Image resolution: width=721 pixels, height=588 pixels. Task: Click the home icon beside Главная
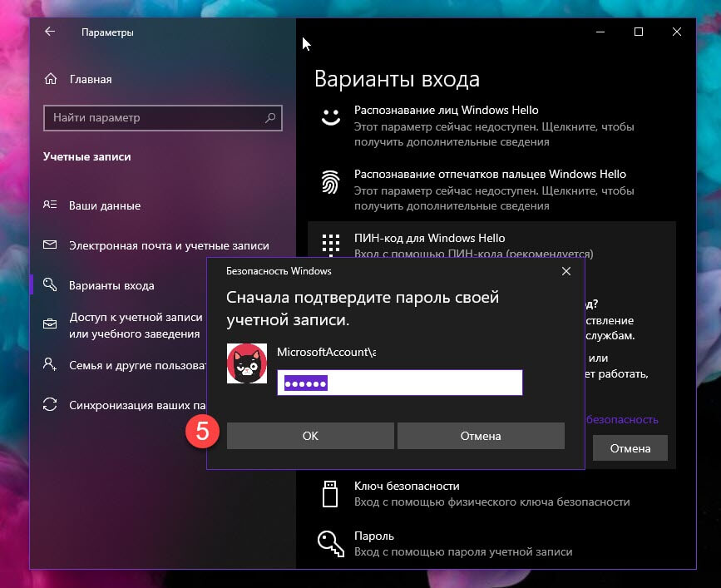click(51, 79)
